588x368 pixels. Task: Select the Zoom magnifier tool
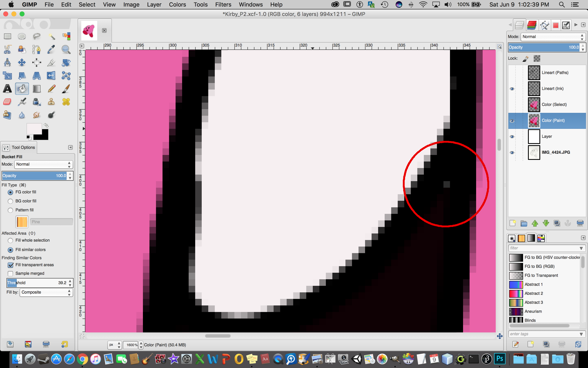(x=66, y=49)
